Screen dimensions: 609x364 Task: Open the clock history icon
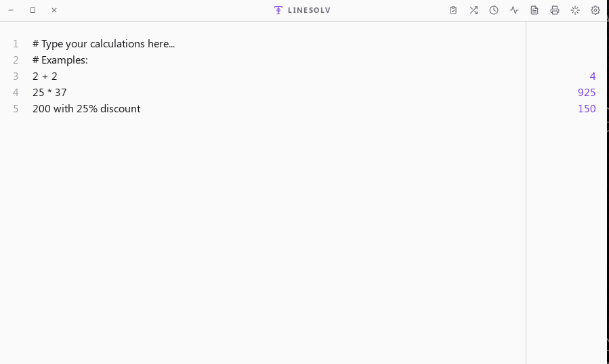coord(494,10)
